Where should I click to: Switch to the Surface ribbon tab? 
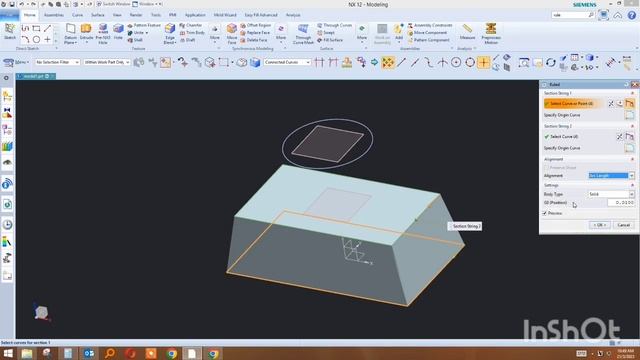98,15
